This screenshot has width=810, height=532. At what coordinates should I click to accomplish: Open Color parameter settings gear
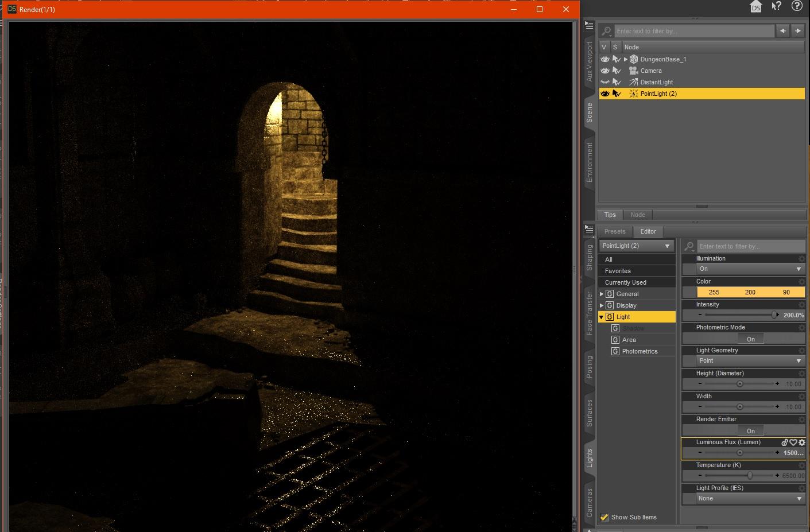point(802,282)
